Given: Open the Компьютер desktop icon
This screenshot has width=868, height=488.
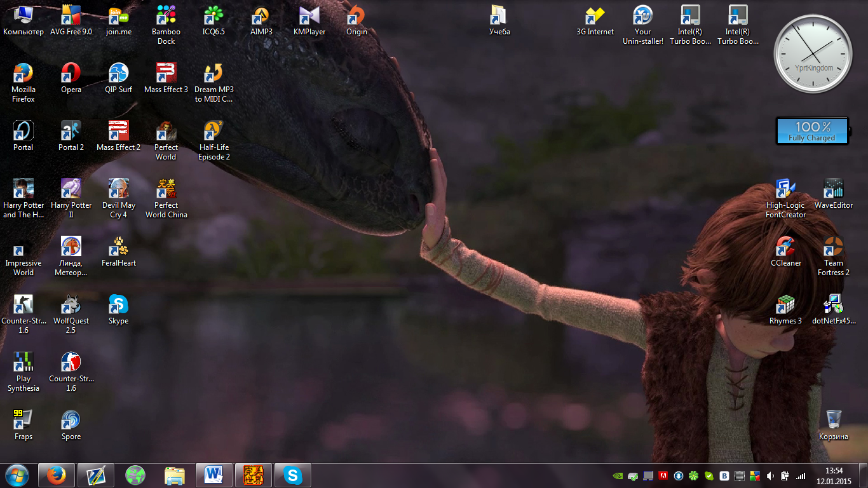Looking at the screenshot, I should [x=24, y=20].
